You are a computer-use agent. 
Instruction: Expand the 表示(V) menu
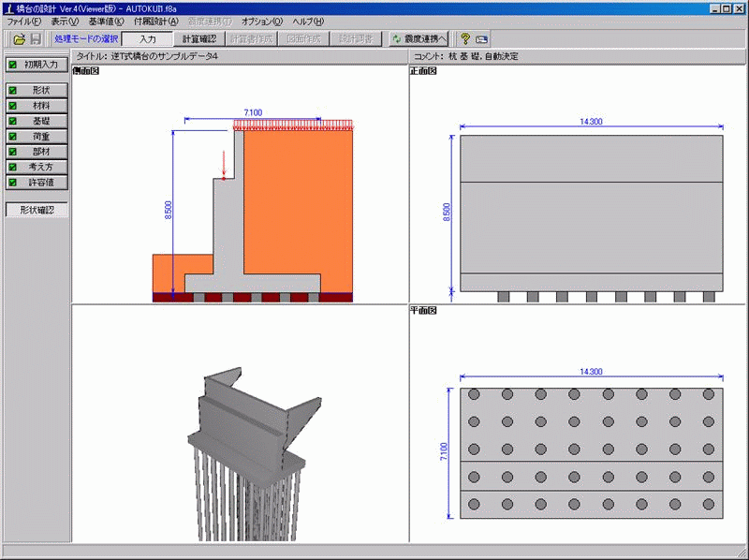coord(65,22)
